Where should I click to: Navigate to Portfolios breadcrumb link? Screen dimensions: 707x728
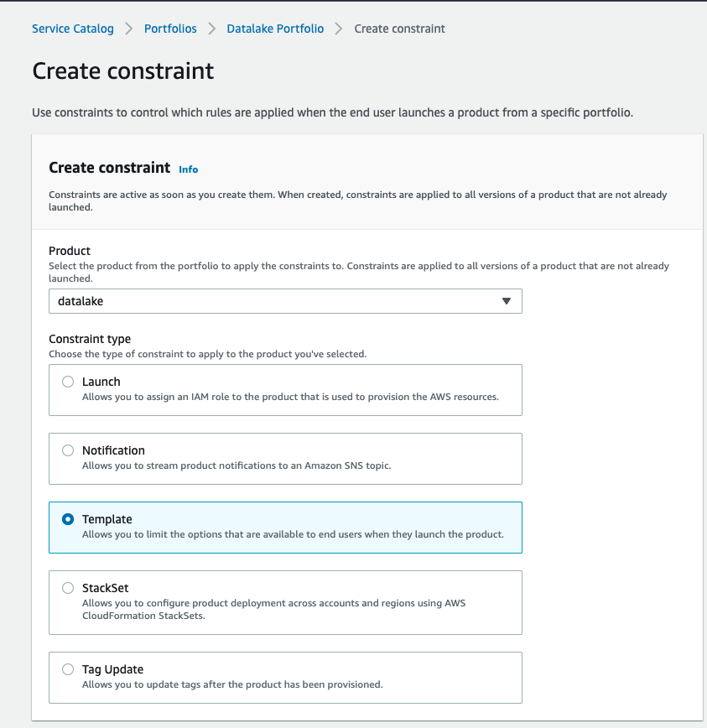click(x=170, y=29)
